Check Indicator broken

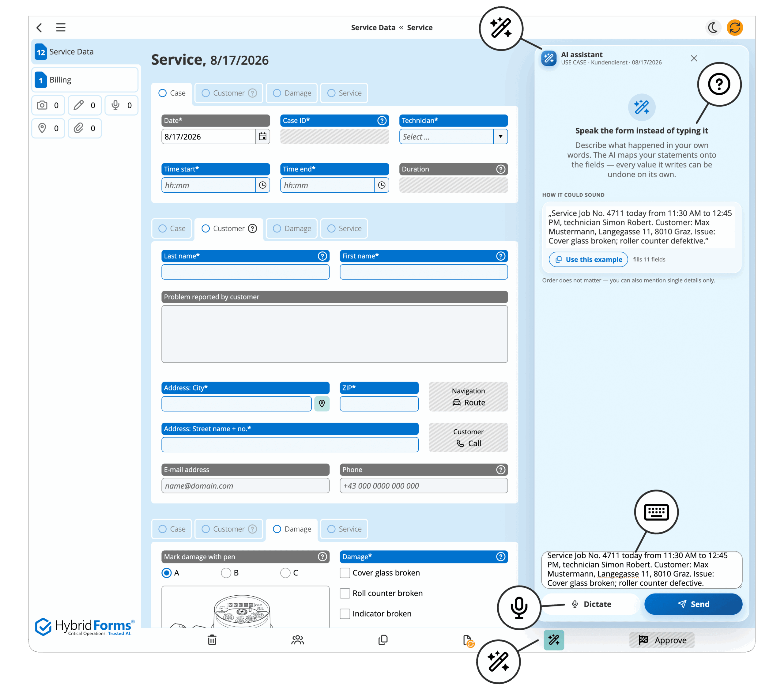(x=345, y=614)
